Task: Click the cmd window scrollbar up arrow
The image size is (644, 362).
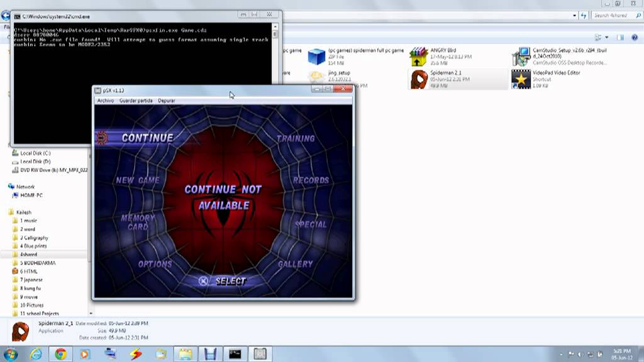Action: [x=275, y=26]
